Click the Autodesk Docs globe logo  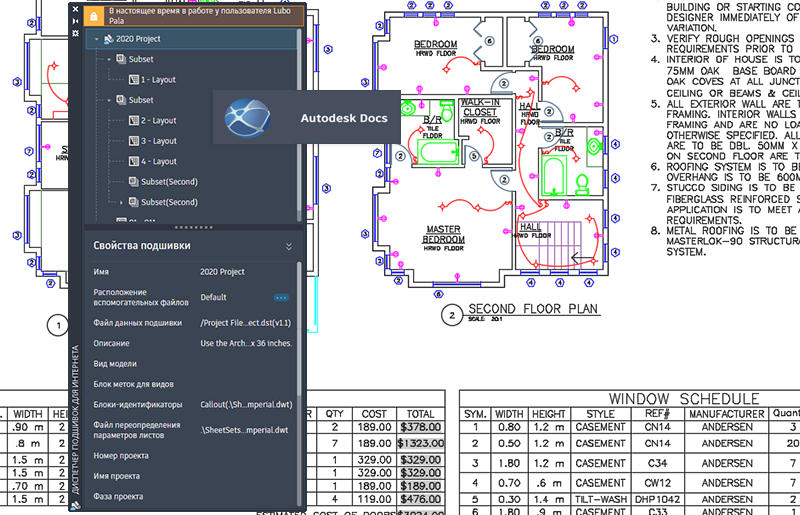247,118
